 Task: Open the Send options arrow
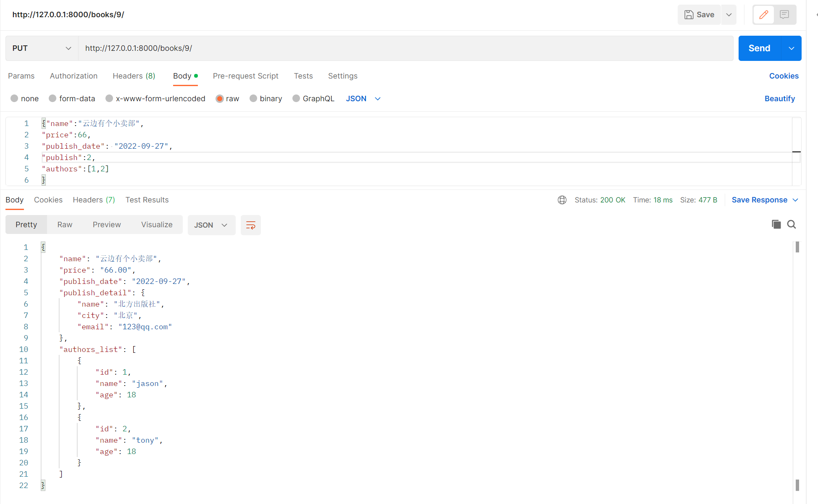pos(791,48)
